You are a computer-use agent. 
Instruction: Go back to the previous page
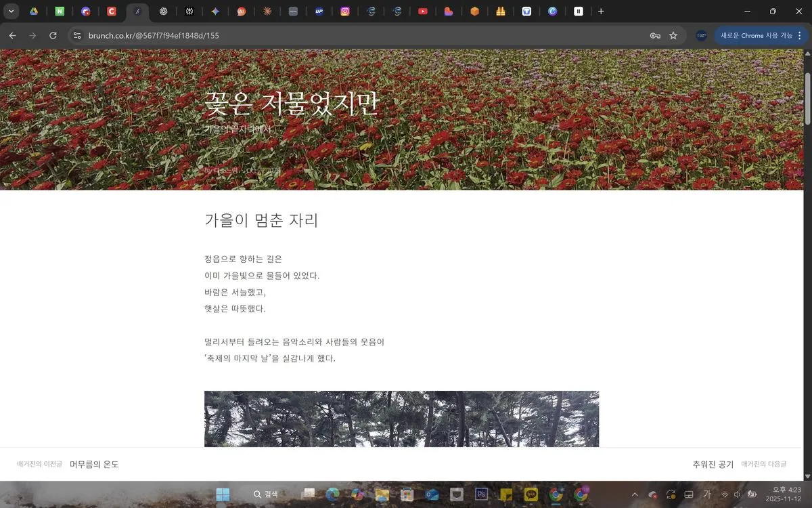tap(12, 35)
